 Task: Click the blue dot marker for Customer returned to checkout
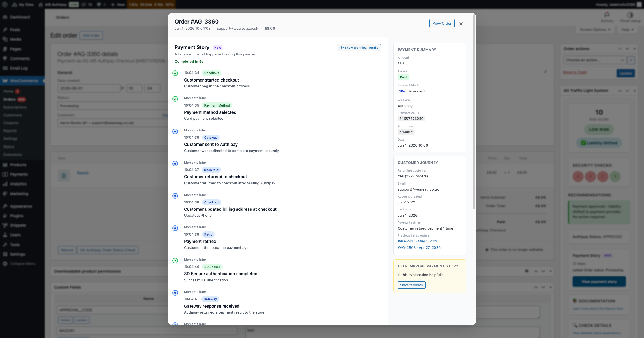click(x=175, y=164)
